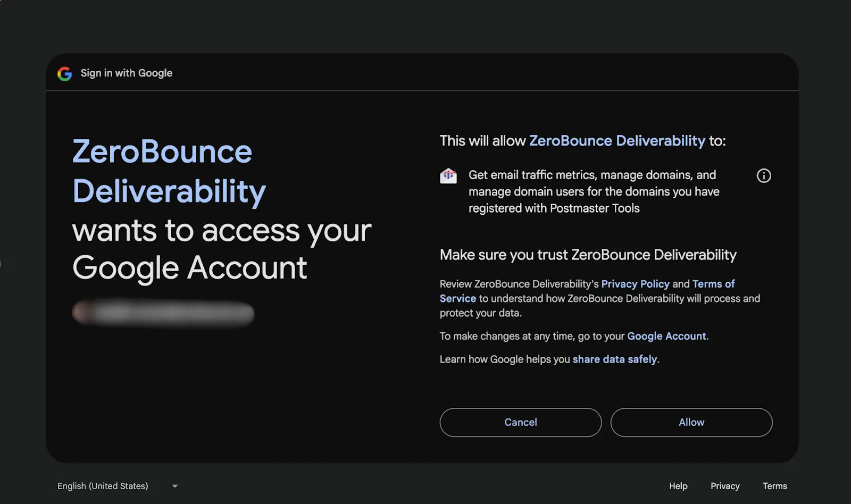This screenshot has width=851, height=504.
Task: Click Help in the footer
Action: tap(678, 485)
